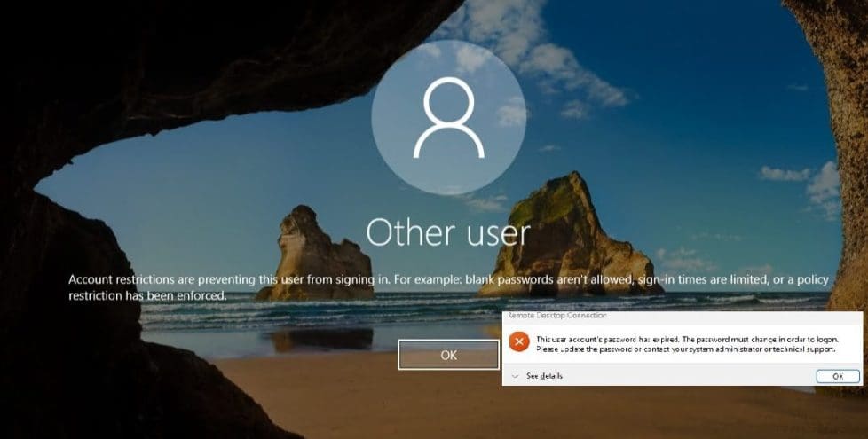Click OK on the sign-in error screen

pyautogui.click(x=448, y=355)
